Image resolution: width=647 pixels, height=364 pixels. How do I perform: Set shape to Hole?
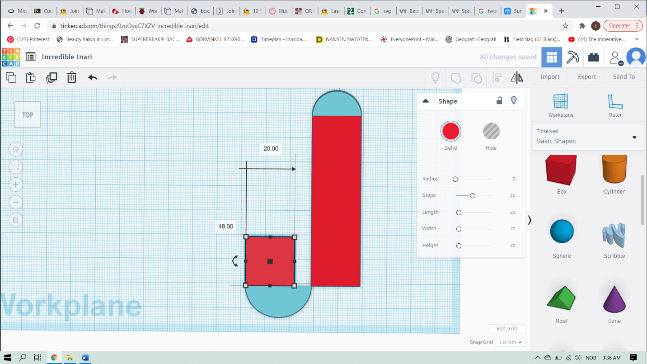click(x=491, y=132)
